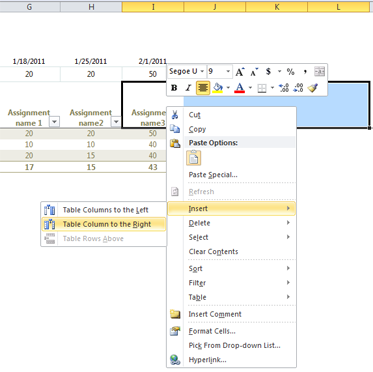Click Decrease Decimal icon
Screen dimensions: 373x372
(298, 88)
